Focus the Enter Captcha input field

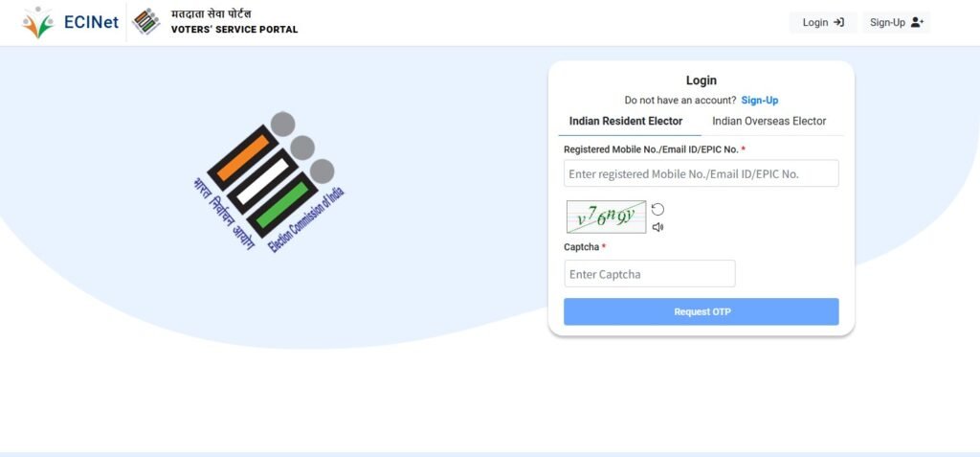click(x=649, y=274)
